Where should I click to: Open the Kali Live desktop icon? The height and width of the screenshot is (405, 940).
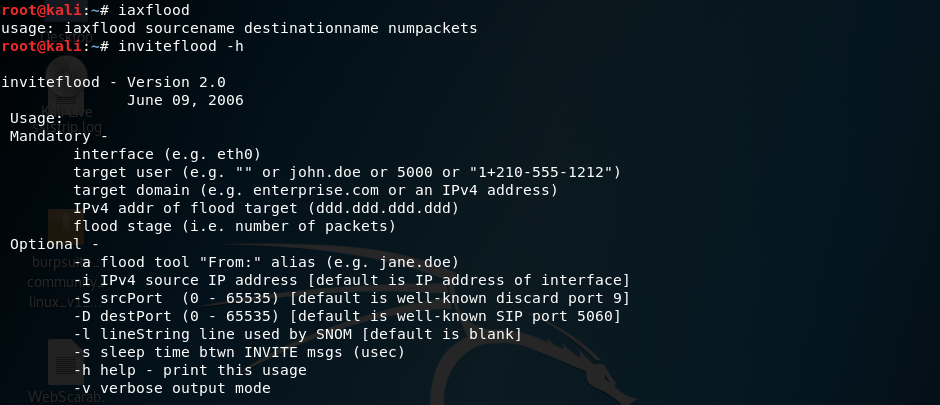67,78
